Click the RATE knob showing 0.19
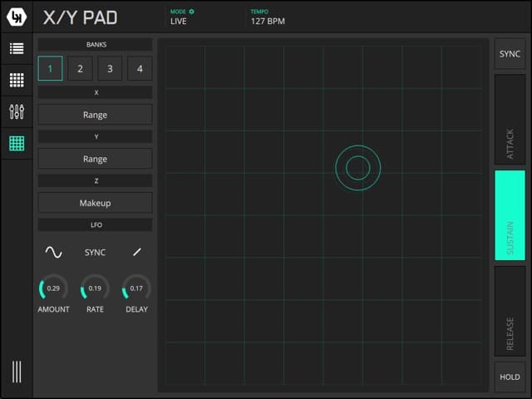 tap(95, 288)
